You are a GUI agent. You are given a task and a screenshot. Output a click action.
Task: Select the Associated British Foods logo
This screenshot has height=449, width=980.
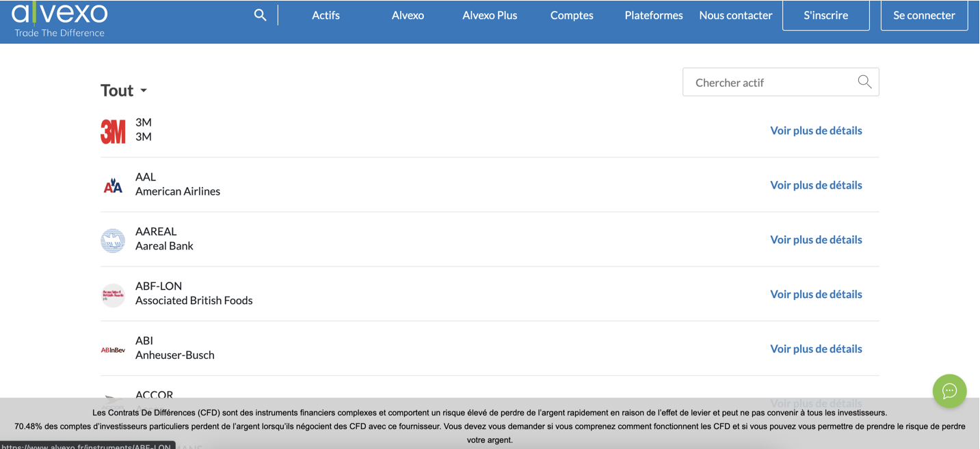(113, 295)
